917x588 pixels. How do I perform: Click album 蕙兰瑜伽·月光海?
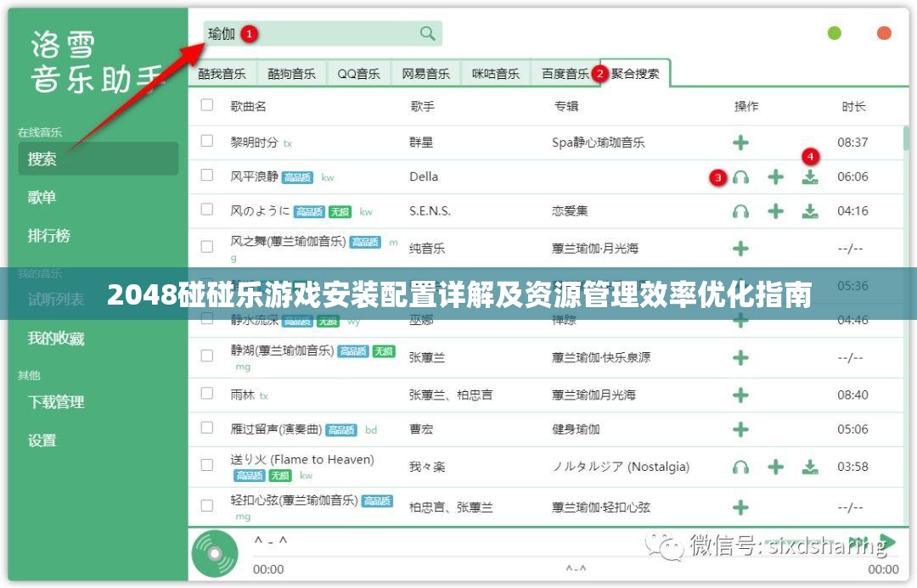[594, 249]
